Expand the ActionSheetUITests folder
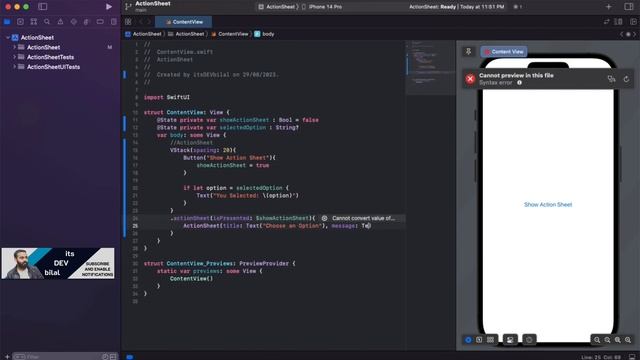Image resolution: width=640 pixels, height=360 pixels. pos(14,67)
